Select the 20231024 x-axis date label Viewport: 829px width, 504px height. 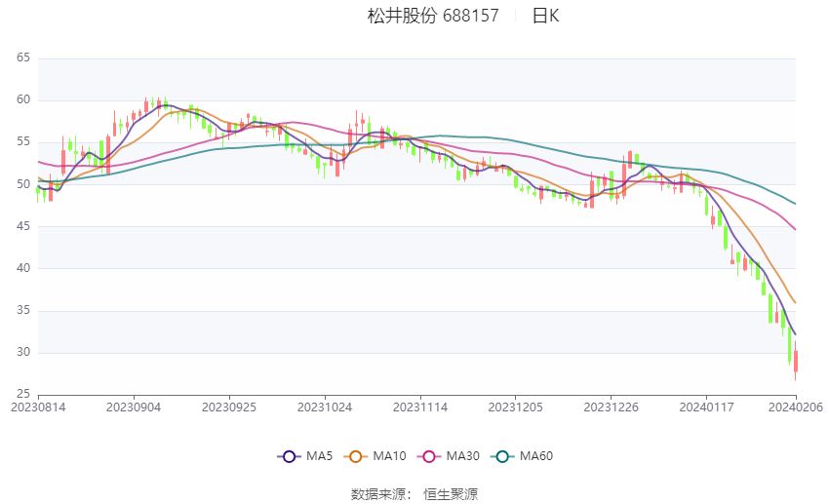point(325,407)
